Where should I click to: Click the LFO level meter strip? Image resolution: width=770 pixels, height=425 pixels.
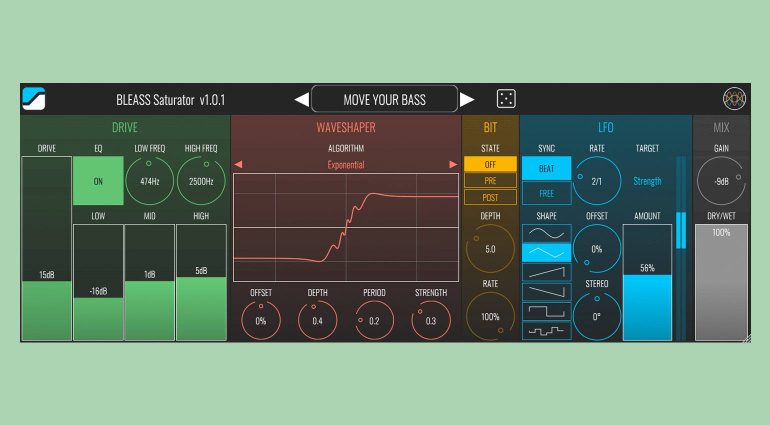tap(681, 248)
